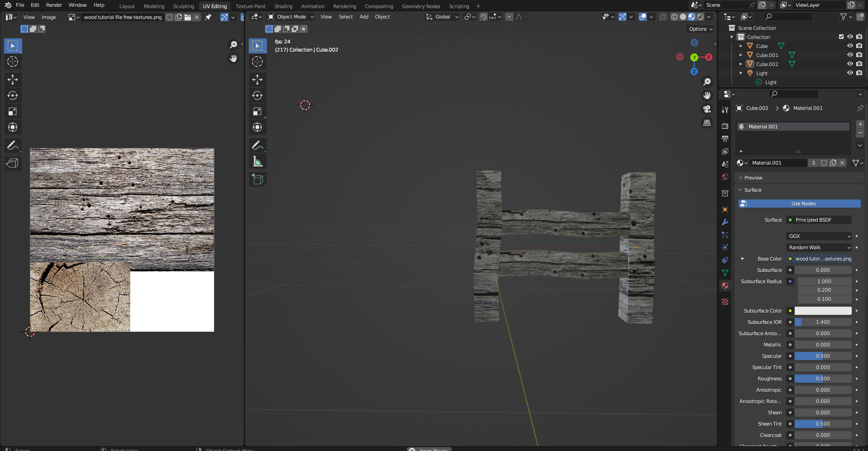Open the Modifier properties wrench tab
868x451 pixels.
[725, 222]
